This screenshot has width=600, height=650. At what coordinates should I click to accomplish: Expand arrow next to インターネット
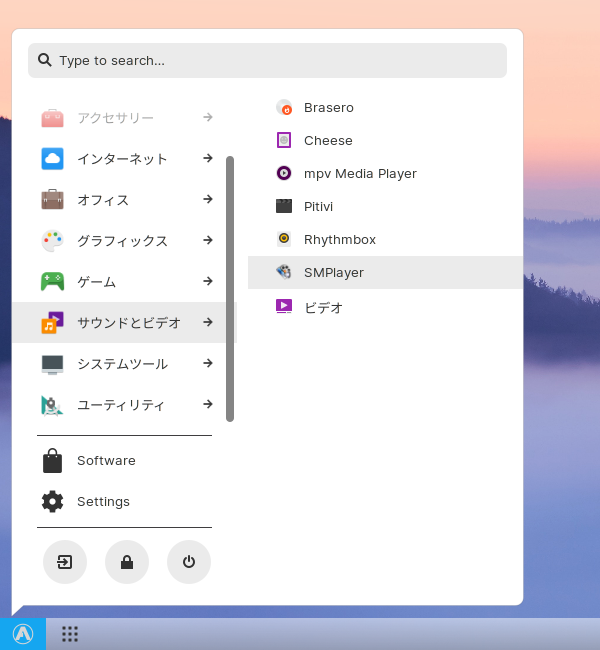click(x=208, y=158)
